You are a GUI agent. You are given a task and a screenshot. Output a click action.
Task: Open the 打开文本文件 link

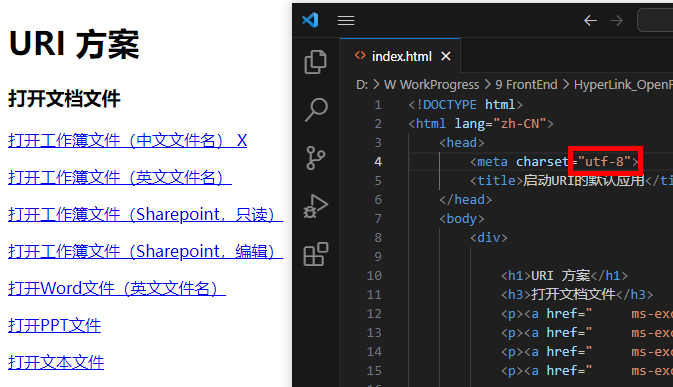click(x=56, y=362)
